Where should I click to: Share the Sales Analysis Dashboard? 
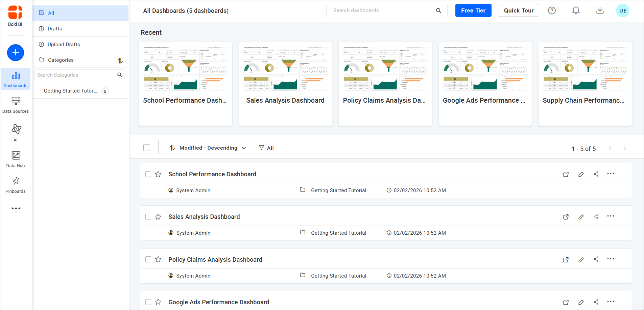click(596, 216)
